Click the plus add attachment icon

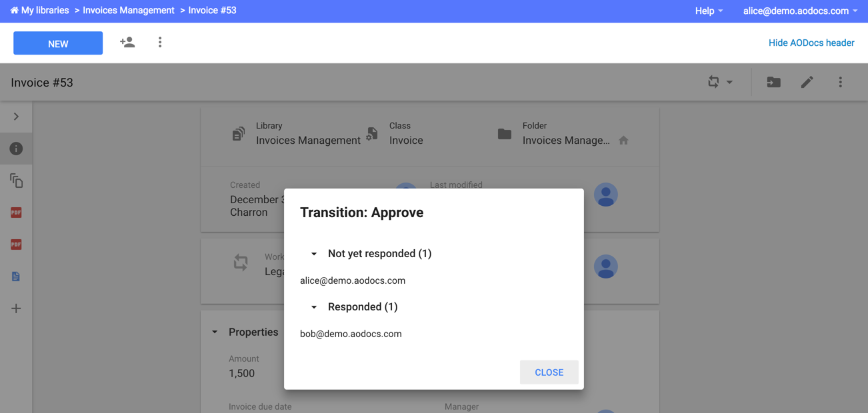click(x=16, y=308)
